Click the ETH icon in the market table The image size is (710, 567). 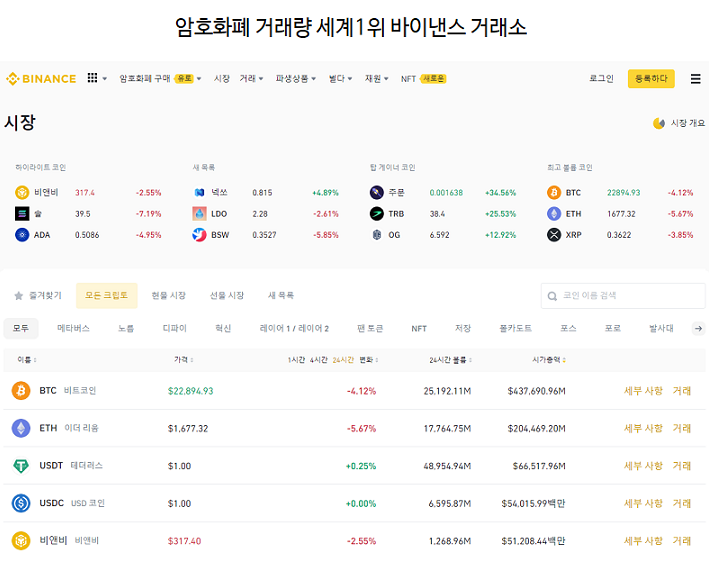point(21,428)
